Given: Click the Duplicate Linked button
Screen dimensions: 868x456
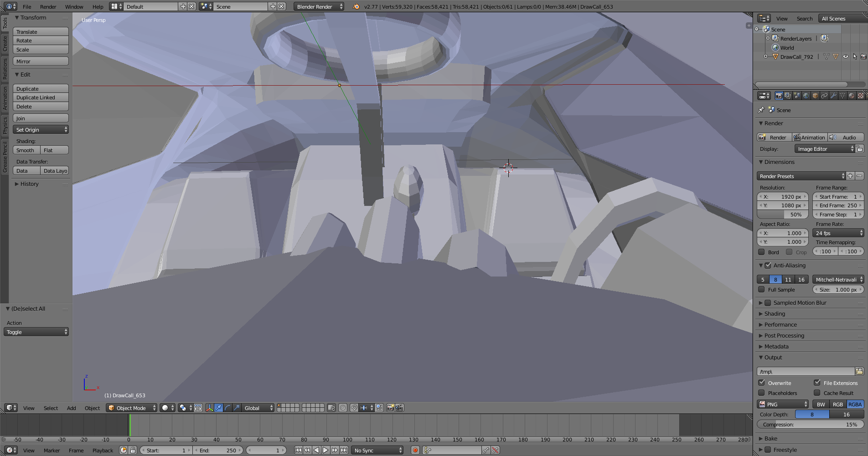Looking at the screenshot, I should click(41, 97).
